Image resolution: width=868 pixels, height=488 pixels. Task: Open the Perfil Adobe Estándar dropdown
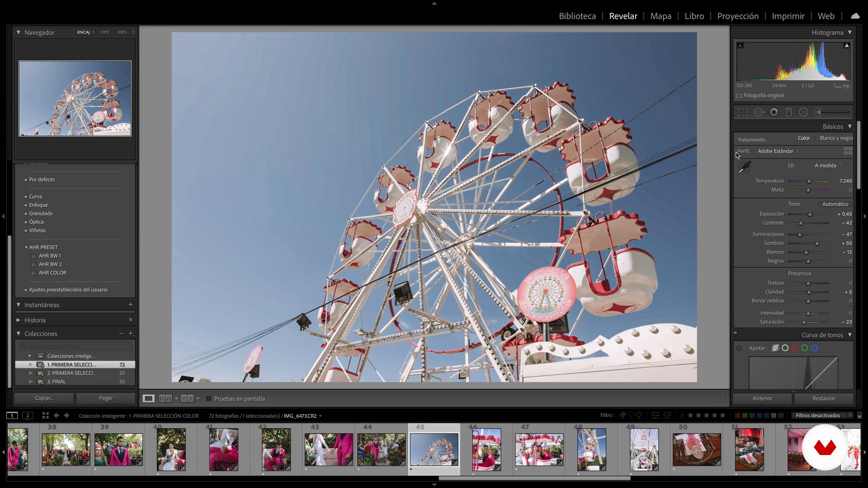pos(778,151)
